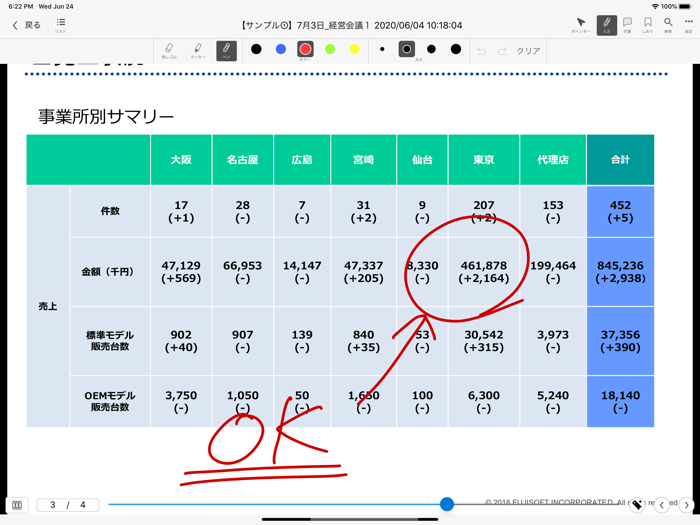This screenshot has height=525, width=700.
Task: Click the 30,542 (+315) cell
Action: click(x=484, y=341)
